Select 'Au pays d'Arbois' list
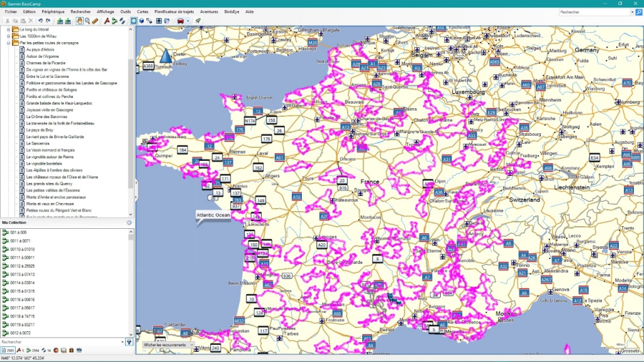 pos(40,50)
